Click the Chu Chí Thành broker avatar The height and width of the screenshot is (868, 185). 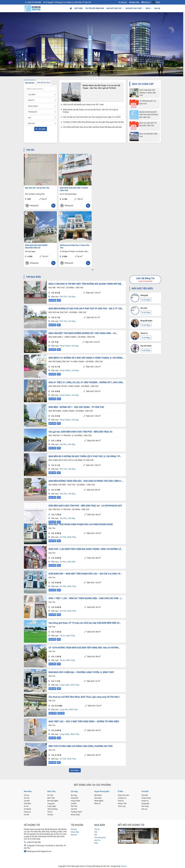pyautogui.click(x=135, y=348)
